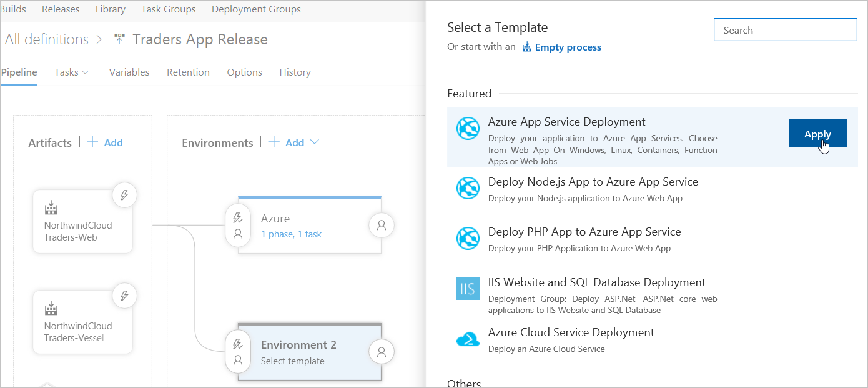Click the NorthwindCloud Traders-Web artifact name
868x388 pixels.
click(78, 231)
